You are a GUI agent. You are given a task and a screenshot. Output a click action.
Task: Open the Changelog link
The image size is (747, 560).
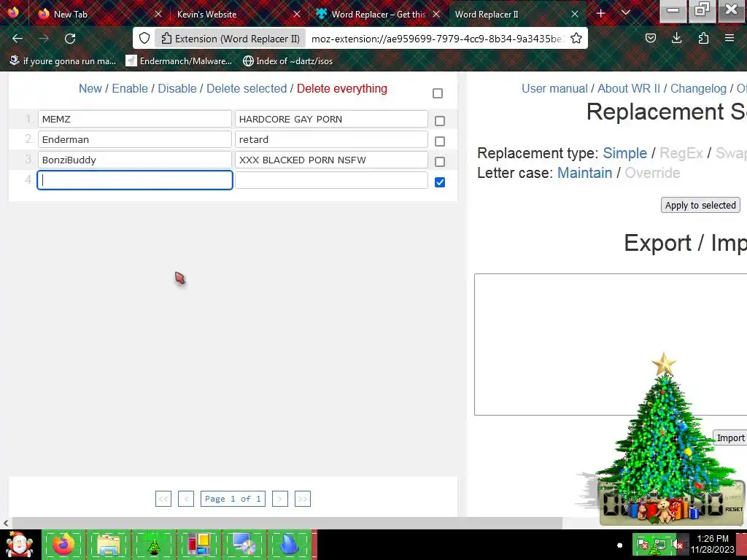pos(698,88)
